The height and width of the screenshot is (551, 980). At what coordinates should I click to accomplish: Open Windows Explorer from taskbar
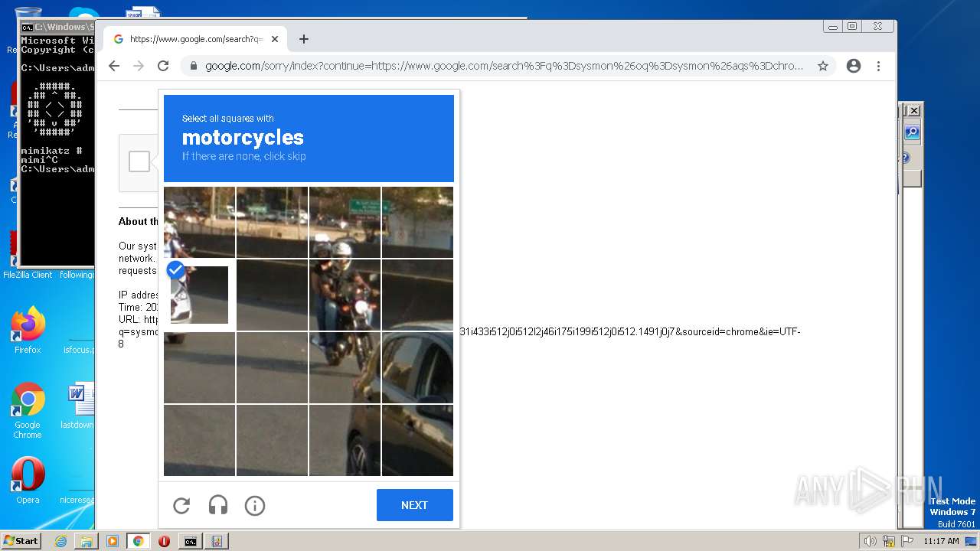tap(87, 541)
